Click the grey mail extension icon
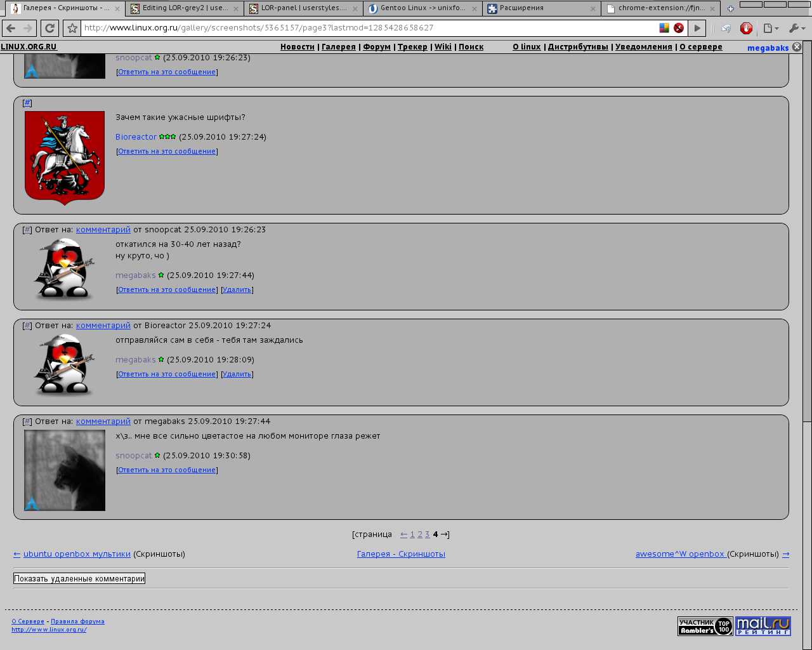Screen dimensions: 812x650 727,28
